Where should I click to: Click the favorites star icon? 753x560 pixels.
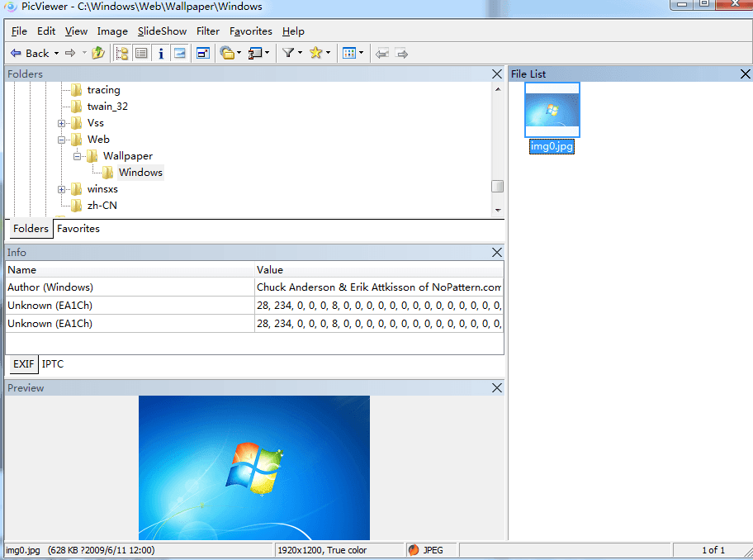tap(315, 53)
